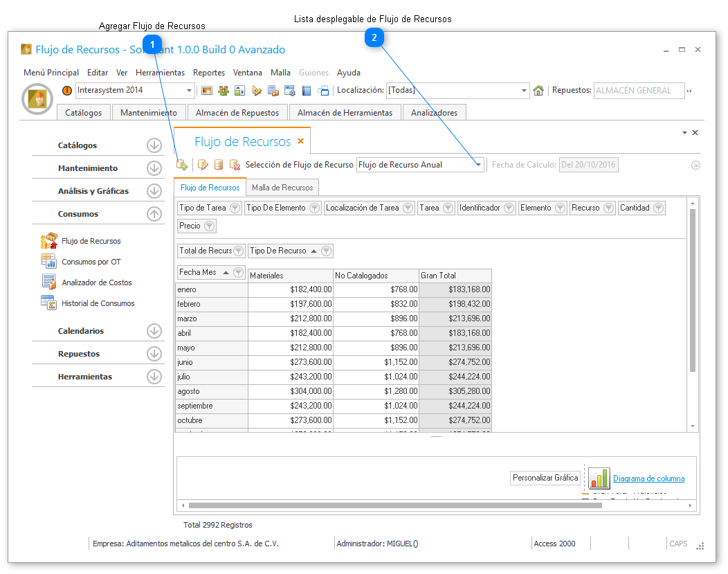Open the Flujo de Recurso Anual dropdown
This screenshot has height=574, width=728.
coord(477,165)
